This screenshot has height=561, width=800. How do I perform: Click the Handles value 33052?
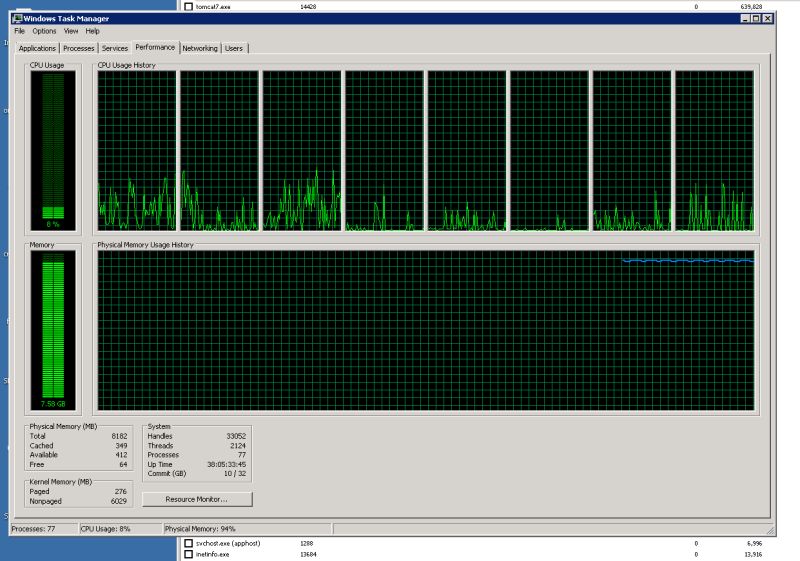click(x=236, y=436)
